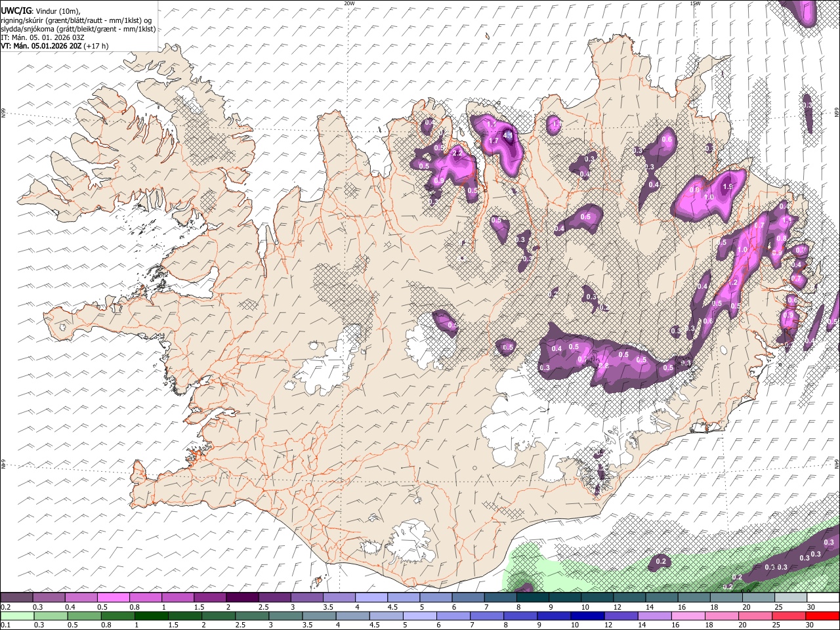This screenshot has height=630, width=840.
Task: Select the "IT: Mán. 05. 01. 2026 03Z" line
Action: click(43, 37)
